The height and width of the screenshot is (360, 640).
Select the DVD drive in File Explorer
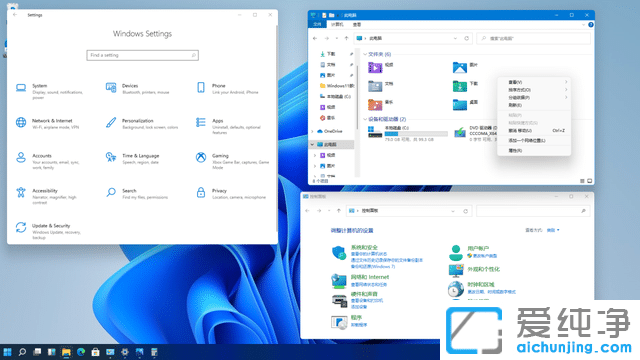[476, 133]
